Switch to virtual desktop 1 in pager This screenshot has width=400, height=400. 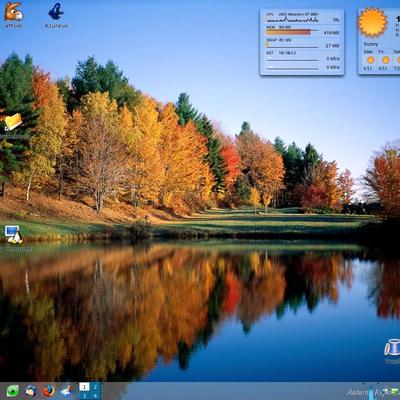coord(84,387)
